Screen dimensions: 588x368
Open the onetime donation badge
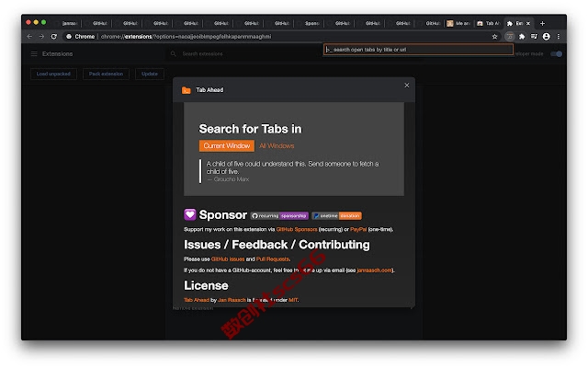click(336, 216)
